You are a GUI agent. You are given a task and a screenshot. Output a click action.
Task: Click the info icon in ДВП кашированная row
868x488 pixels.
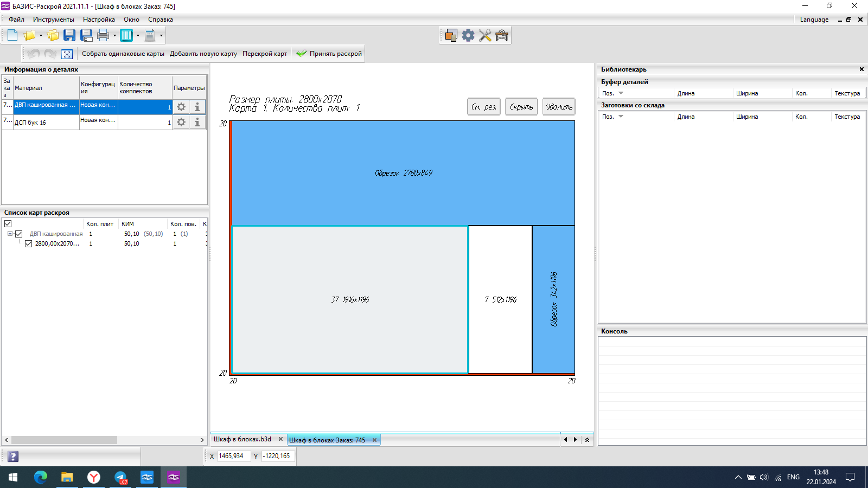pyautogui.click(x=197, y=107)
